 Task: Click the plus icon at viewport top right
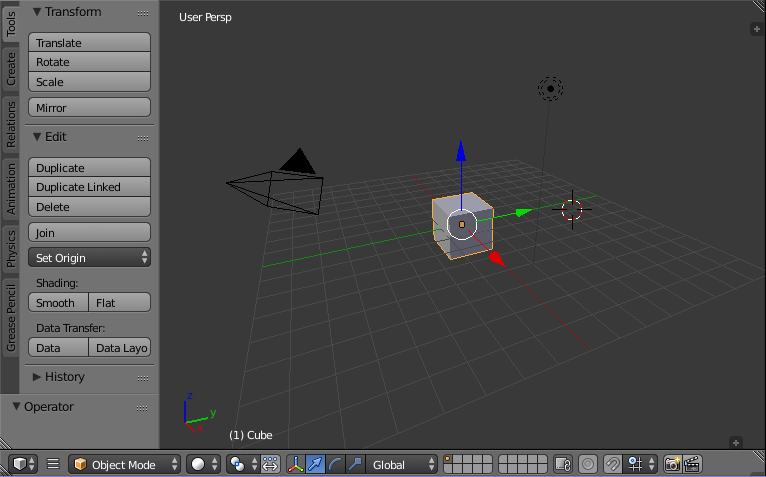pyautogui.click(x=756, y=29)
